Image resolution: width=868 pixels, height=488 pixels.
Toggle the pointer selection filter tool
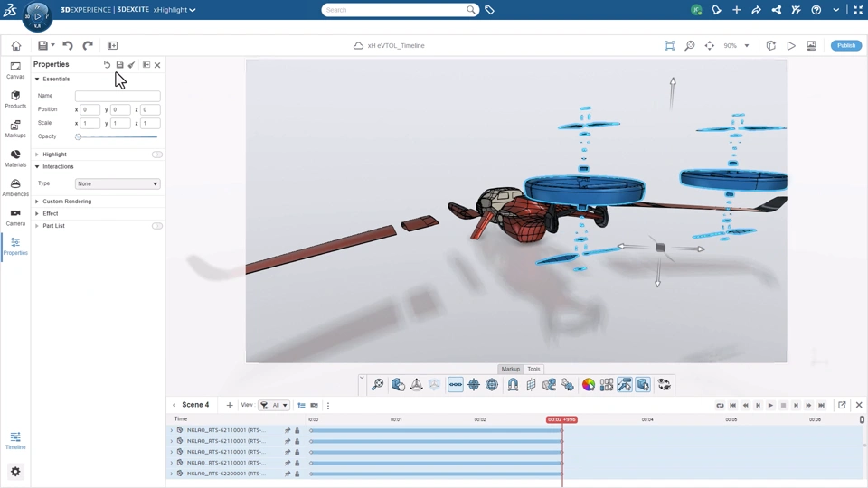tap(625, 385)
